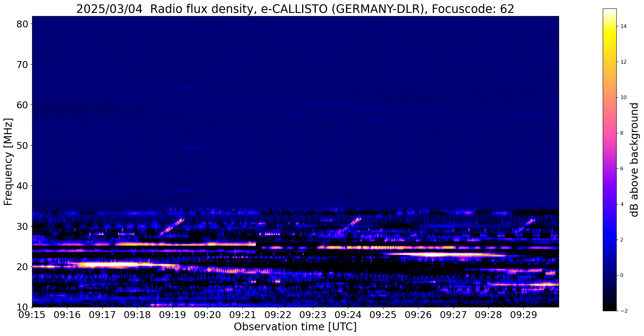Click the colorbar tick label 6
The image size is (644, 336).
[x=621, y=169]
